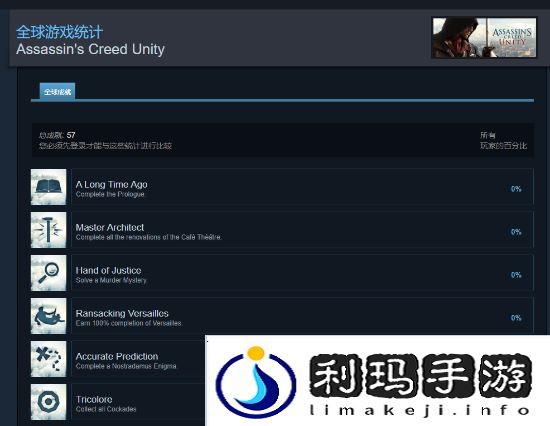Select the Ransacking Versailles achievement title
Image resolution: width=550 pixels, height=426 pixels.
pyautogui.click(x=122, y=313)
